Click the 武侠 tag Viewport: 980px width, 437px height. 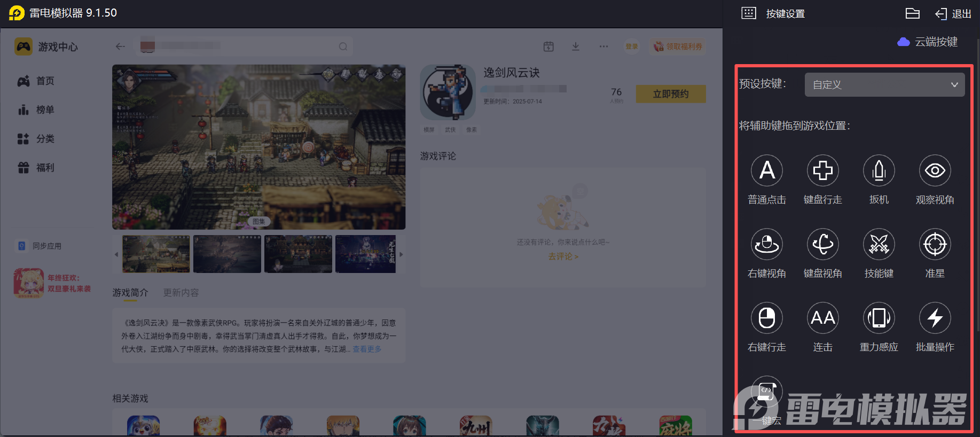pos(450,130)
